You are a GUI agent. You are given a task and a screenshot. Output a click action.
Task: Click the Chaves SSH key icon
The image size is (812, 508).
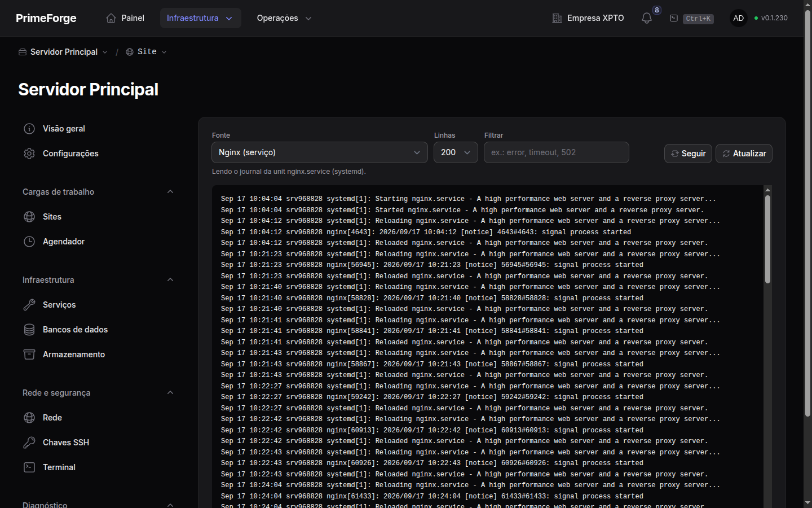(x=29, y=443)
